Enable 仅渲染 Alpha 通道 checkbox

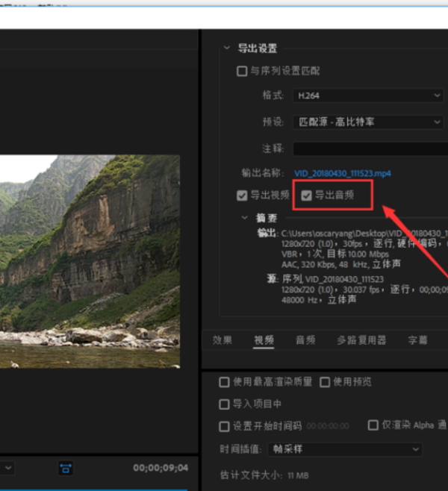tap(373, 425)
